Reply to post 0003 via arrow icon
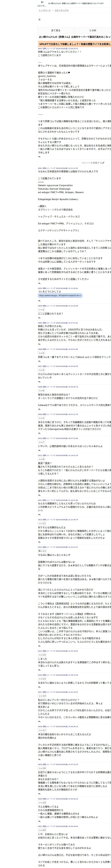 tap(39, 301)
